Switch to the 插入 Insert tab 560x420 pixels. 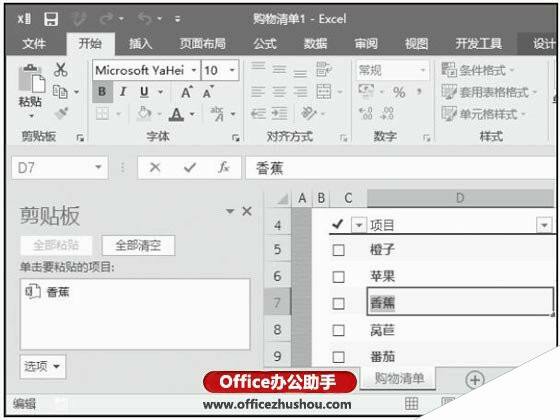(x=140, y=44)
